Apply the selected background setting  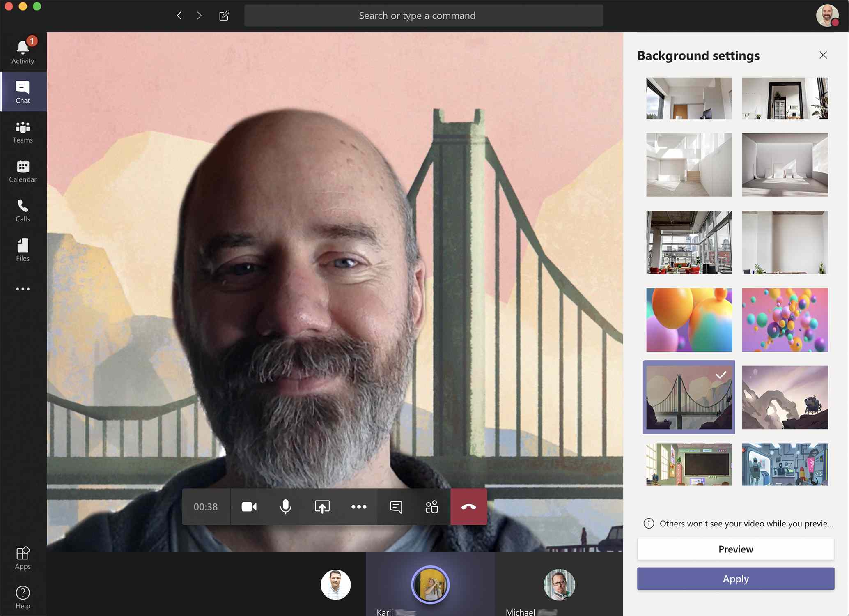click(x=736, y=578)
